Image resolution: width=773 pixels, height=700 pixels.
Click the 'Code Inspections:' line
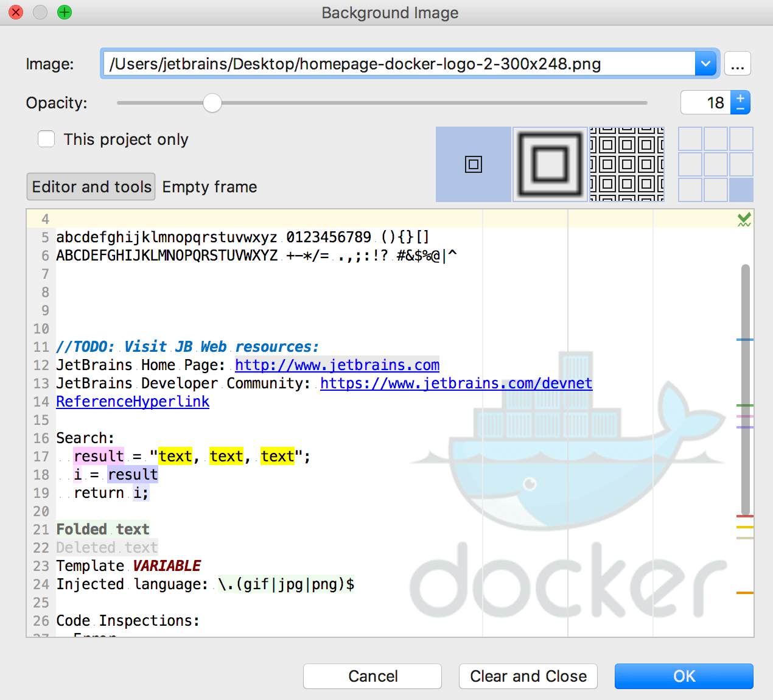pyautogui.click(x=128, y=620)
